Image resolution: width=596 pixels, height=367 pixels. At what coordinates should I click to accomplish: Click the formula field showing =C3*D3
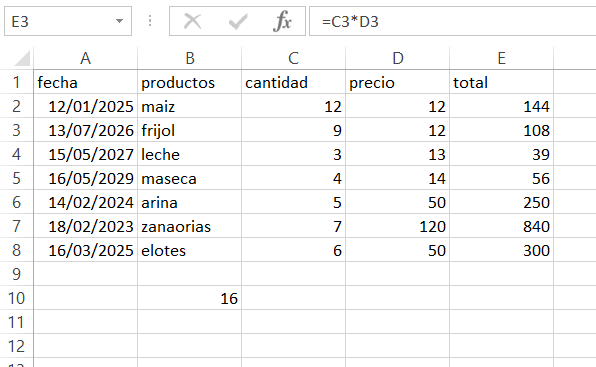coord(452,22)
